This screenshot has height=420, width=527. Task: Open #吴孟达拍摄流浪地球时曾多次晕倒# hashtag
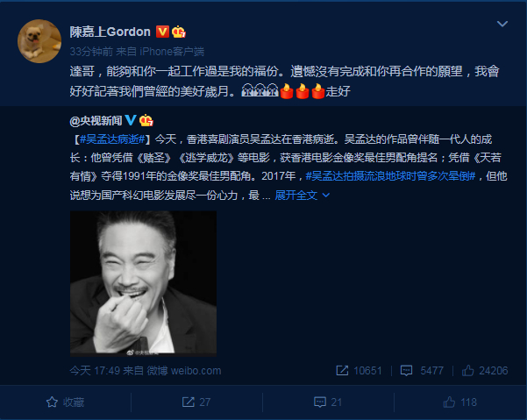tap(390, 176)
